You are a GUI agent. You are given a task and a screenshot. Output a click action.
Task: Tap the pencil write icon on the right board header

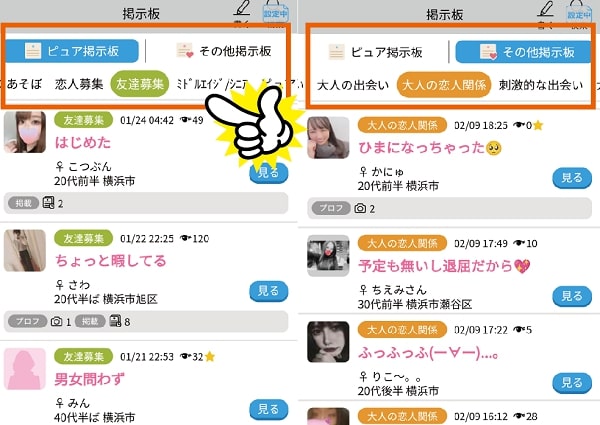545,9
